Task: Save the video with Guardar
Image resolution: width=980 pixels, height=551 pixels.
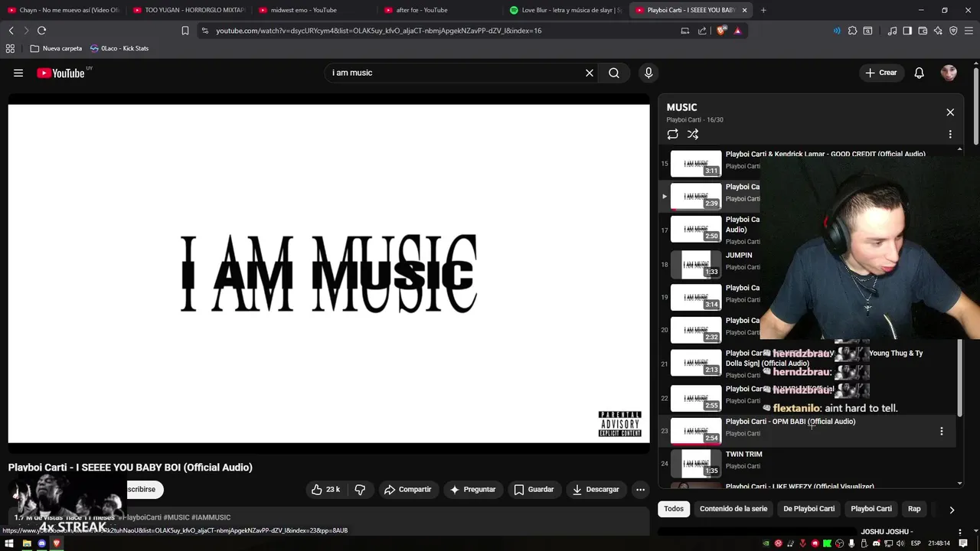Action: click(534, 490)
